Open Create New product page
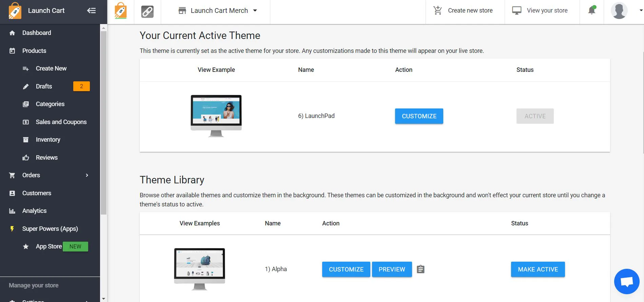644x302 pixels. pyautogui.click(x=51, y=68)
